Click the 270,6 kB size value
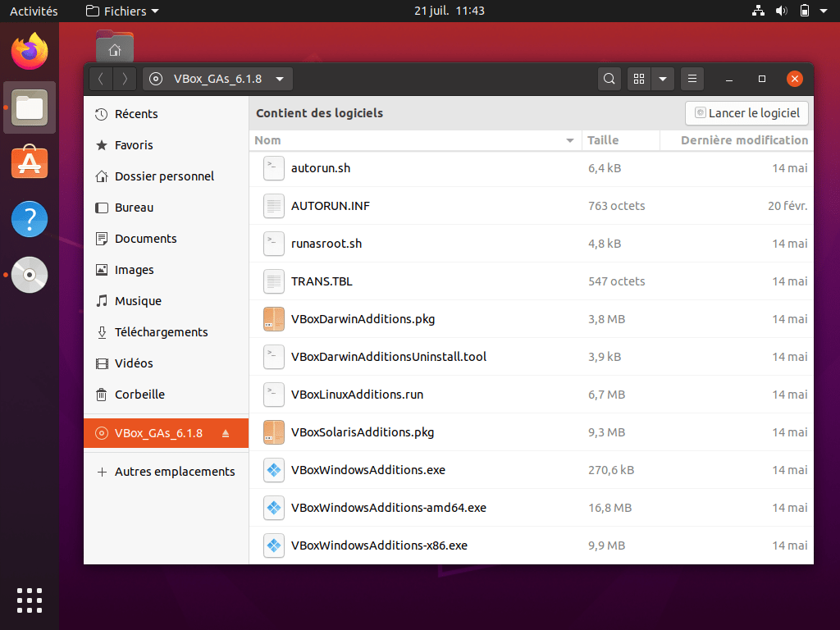The height and width of the screenshot is (630, 840). 611,470
